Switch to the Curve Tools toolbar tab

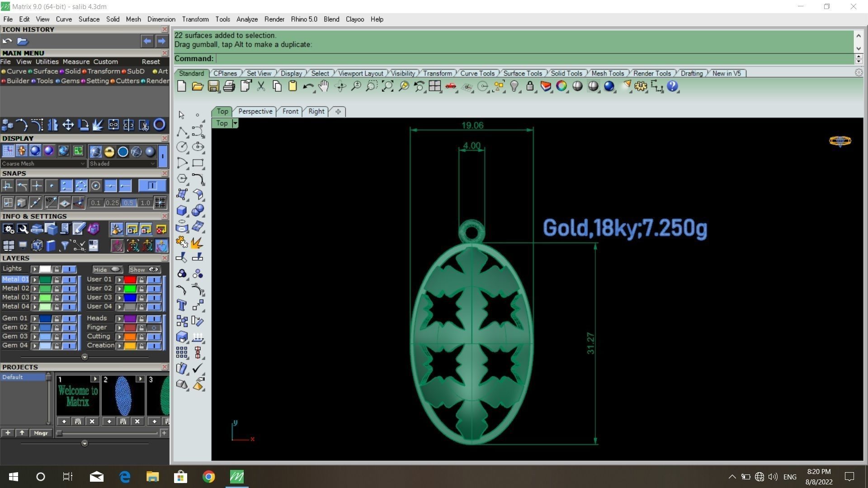tap(477, 73)
